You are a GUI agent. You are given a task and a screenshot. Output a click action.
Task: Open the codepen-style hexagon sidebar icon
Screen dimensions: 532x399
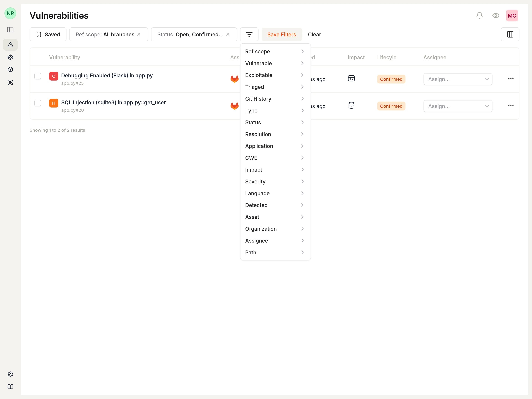[x=10, y=57]
